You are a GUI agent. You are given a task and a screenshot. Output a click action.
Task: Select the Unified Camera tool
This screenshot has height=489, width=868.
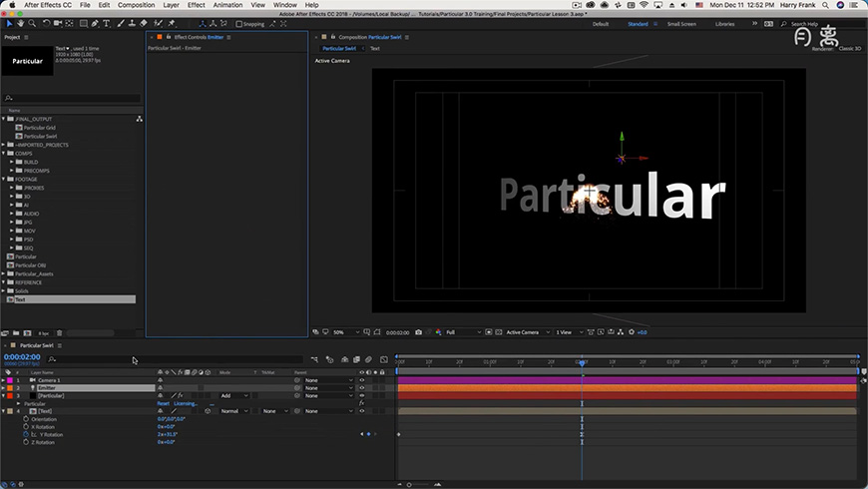[x=58, y=24]
